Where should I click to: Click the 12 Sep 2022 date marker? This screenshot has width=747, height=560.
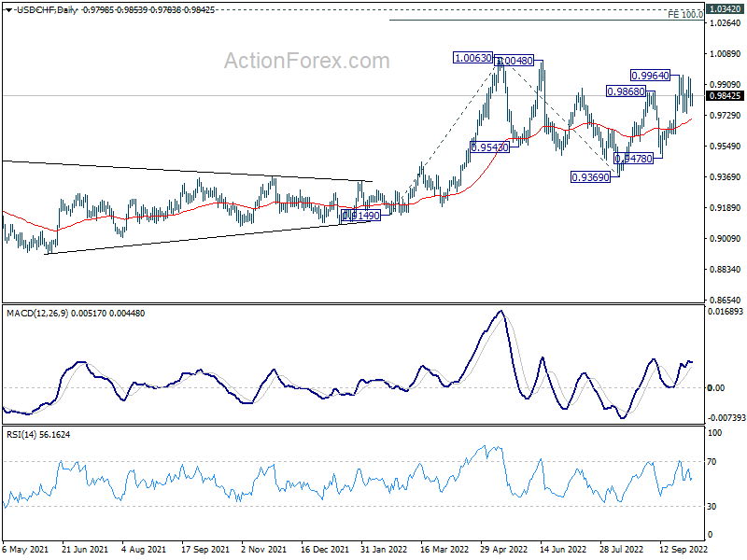(684, 550)
